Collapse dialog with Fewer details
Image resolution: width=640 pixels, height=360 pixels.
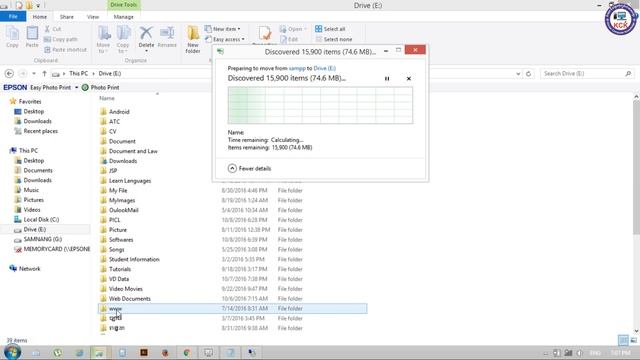(249, 168)
